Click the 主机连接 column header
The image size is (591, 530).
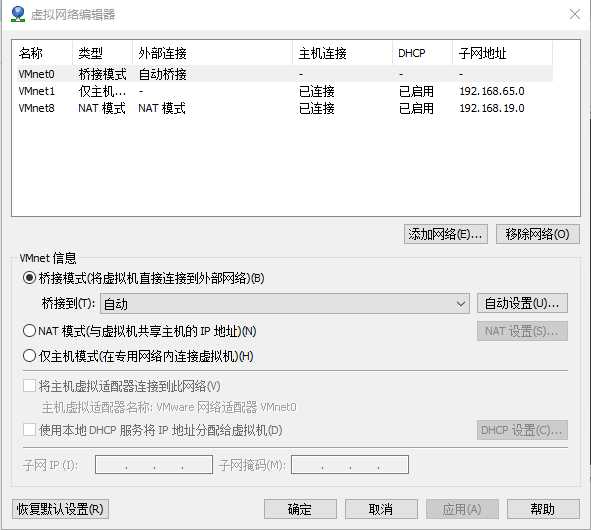coord(342,53)
